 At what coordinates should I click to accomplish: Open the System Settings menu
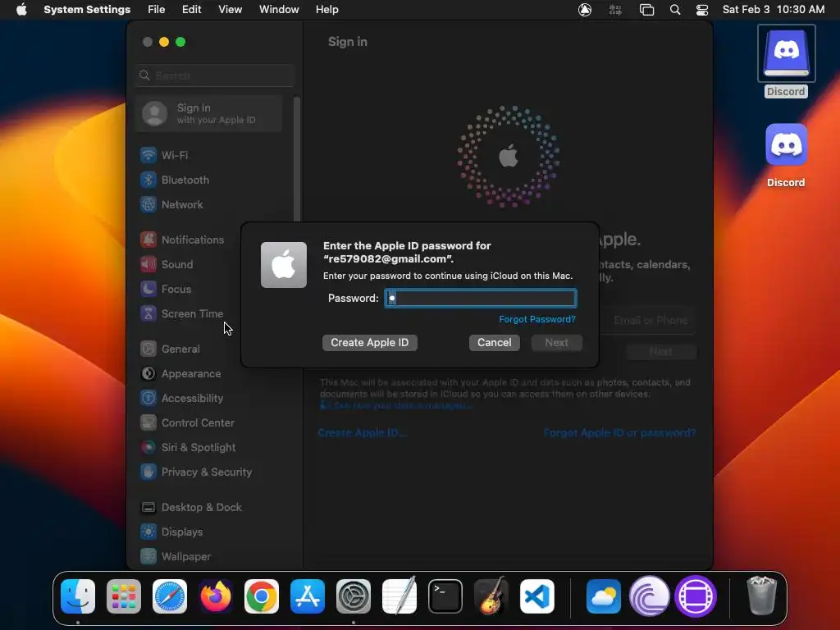pos(87,10)
